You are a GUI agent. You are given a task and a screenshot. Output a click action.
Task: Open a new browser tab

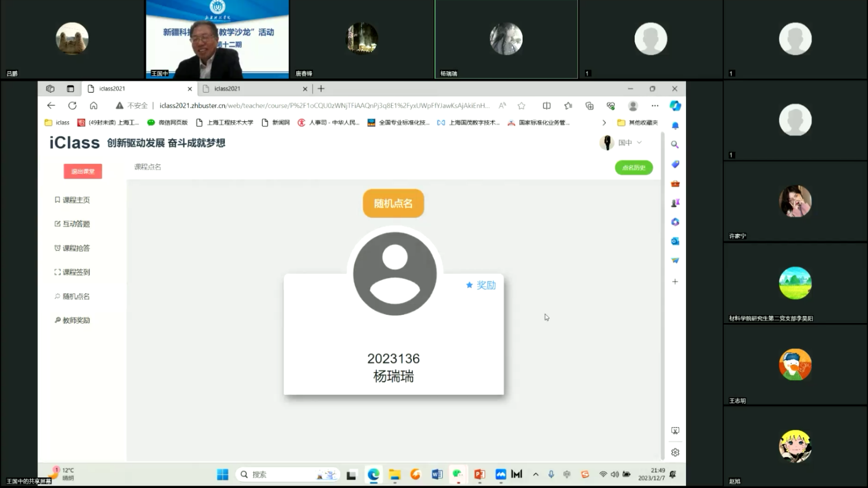pos(321,89)
